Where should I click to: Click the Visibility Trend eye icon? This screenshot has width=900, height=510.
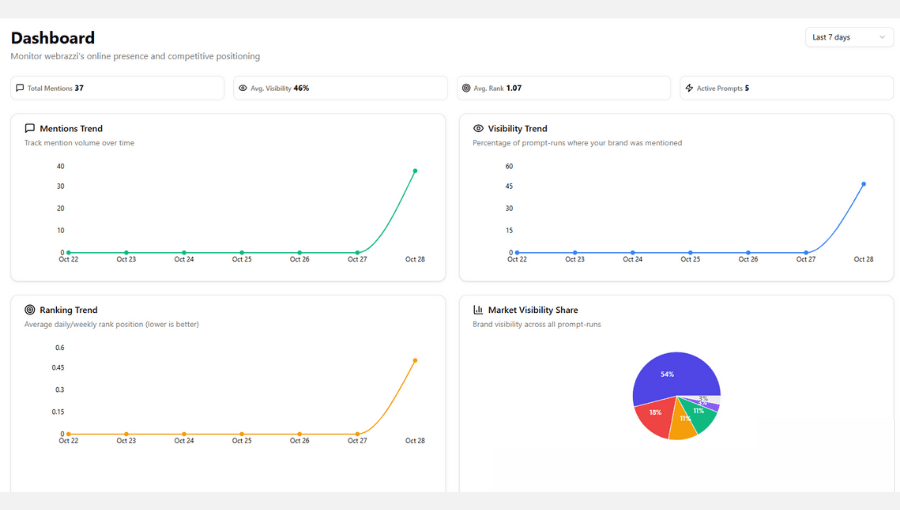(x=478, y=128)
